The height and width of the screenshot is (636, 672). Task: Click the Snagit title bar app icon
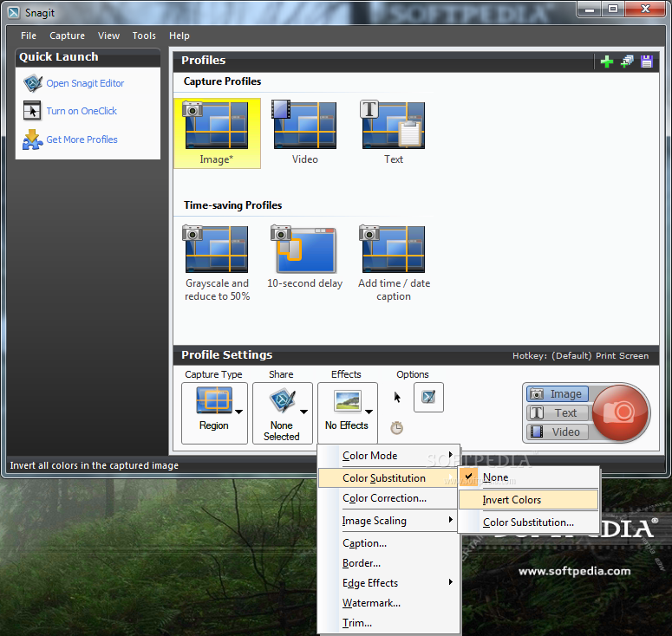coord(14,12)
